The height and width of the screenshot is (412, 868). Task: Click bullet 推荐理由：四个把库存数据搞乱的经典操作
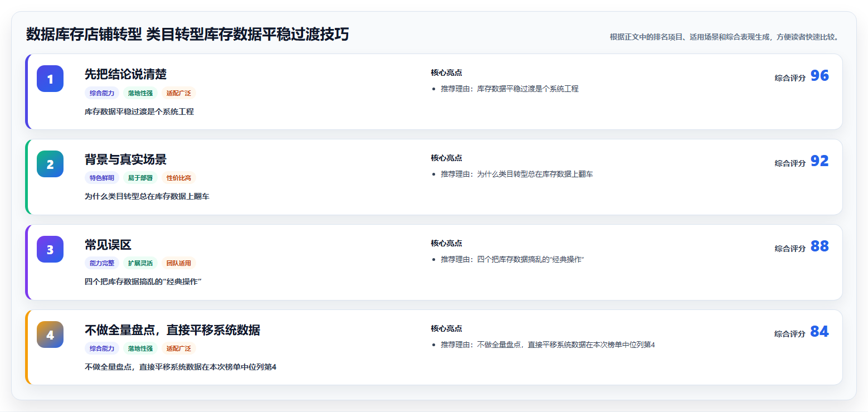(x=513, y=259)
